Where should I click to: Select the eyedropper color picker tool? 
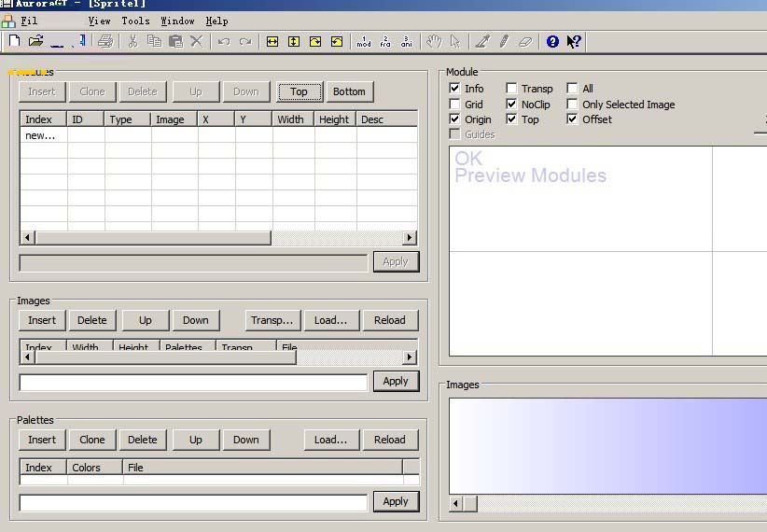(x=482, y=41)
